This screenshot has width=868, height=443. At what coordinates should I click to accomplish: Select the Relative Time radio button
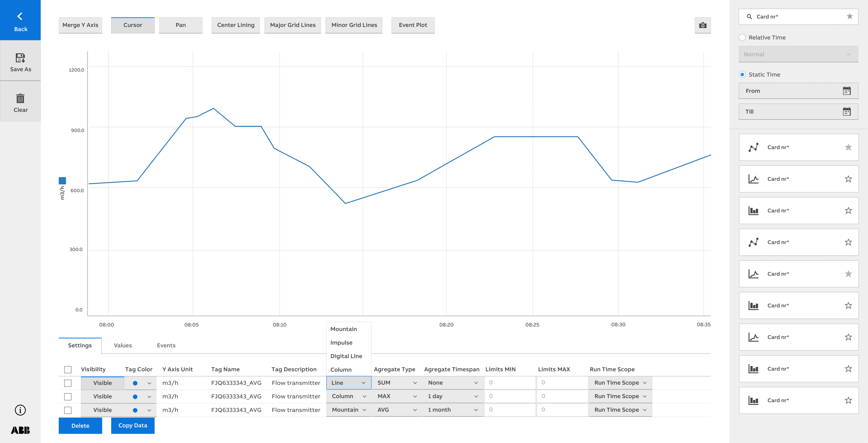click(x=742, y=37)
